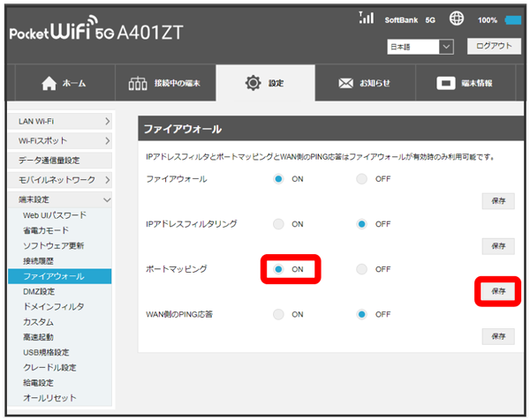Set Firewall to OFF
Screen dimensions: 530x420
coord(362,179)
